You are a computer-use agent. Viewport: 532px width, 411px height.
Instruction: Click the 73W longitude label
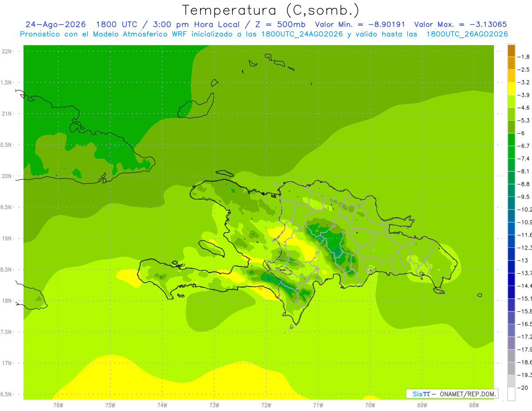tap(214, 405)
